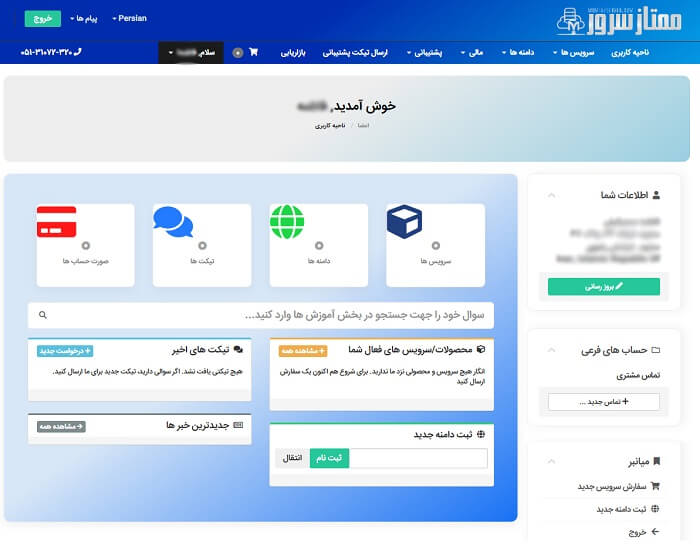Click خروج shortcut link in sidebar

tap(643, 532)
